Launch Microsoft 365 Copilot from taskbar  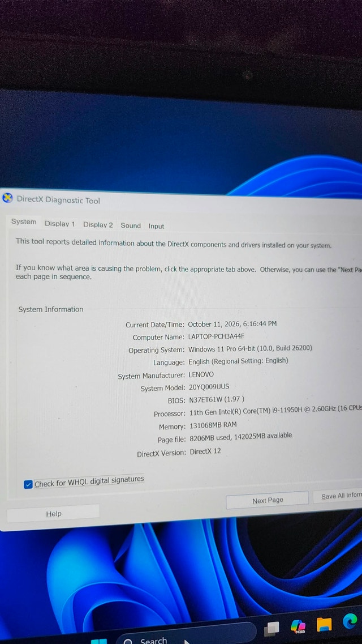(298, 626)
